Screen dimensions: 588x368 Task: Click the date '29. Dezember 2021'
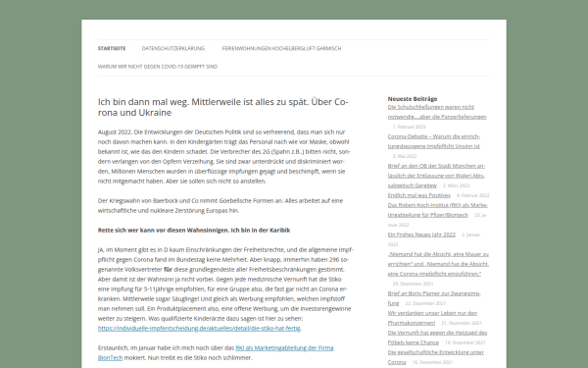pos(413,284)
